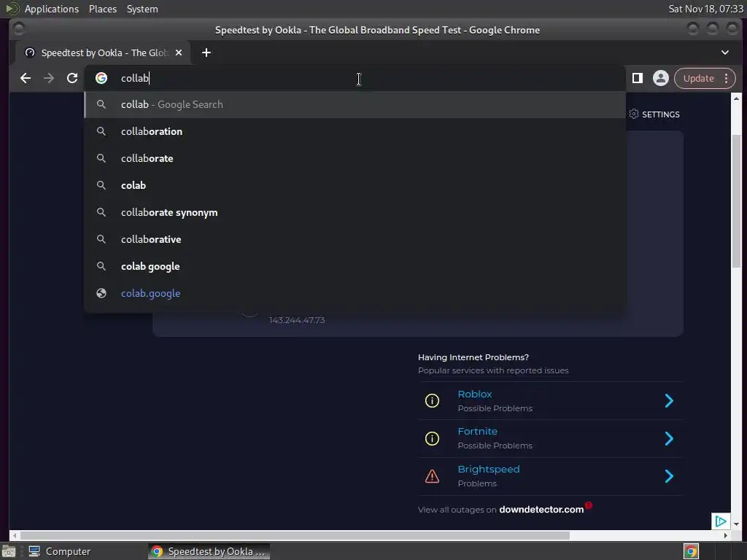Open the SETTINGS link on Speedtest page
The height and width of the screenshot is (560, 747).
pos(660,114)
